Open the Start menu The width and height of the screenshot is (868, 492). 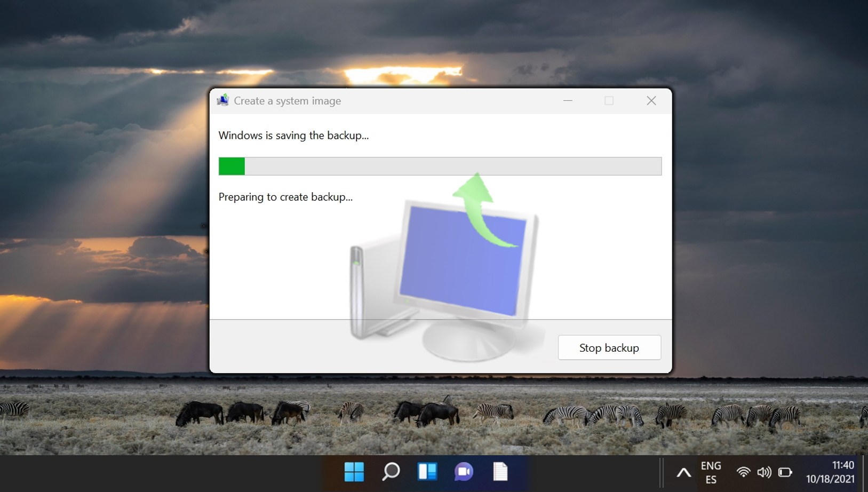pos(355,472)
